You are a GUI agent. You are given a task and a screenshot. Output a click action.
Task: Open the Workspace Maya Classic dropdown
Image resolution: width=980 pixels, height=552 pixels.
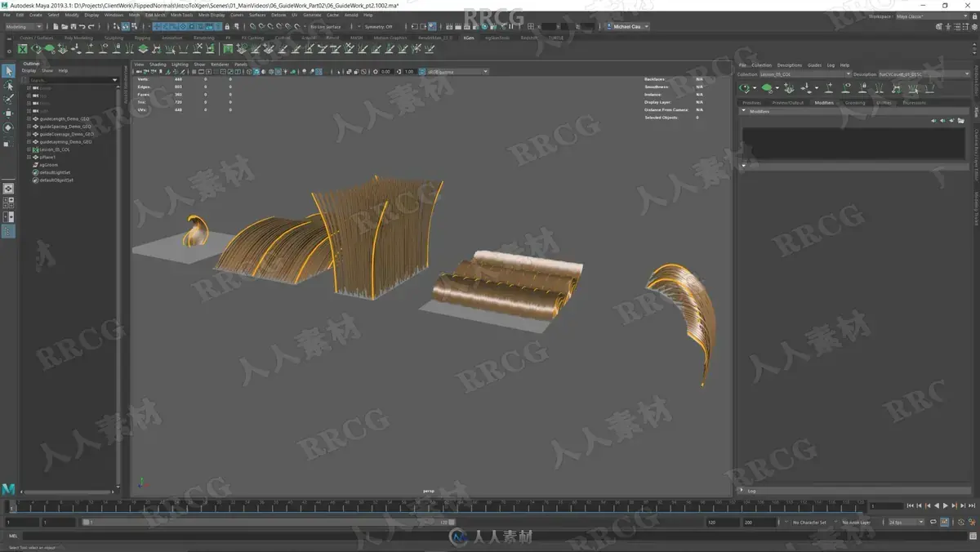(x=933, y=16)
